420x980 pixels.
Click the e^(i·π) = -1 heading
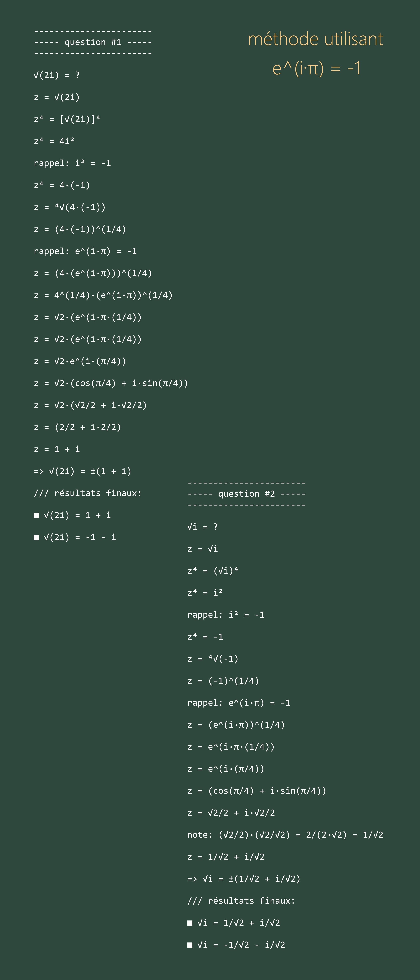tap(316, 68)
